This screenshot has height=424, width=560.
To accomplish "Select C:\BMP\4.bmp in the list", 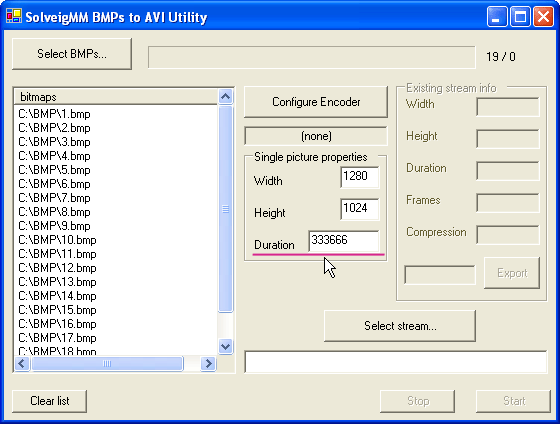I will [x=54, y=156].
